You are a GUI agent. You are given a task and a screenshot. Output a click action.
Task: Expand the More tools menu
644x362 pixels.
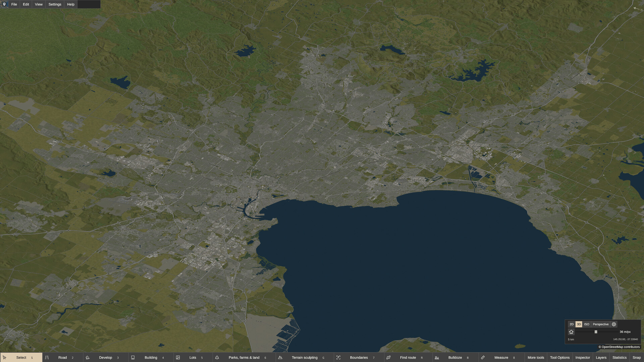click(536, 357)
